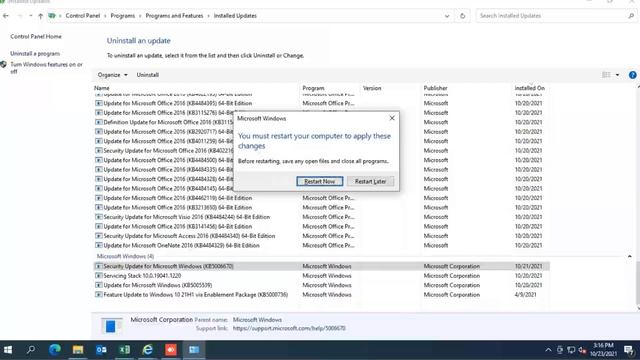The image size is (640, 360).
Task: Go to the Programs breadcrumb
Action: pos(122,16)
